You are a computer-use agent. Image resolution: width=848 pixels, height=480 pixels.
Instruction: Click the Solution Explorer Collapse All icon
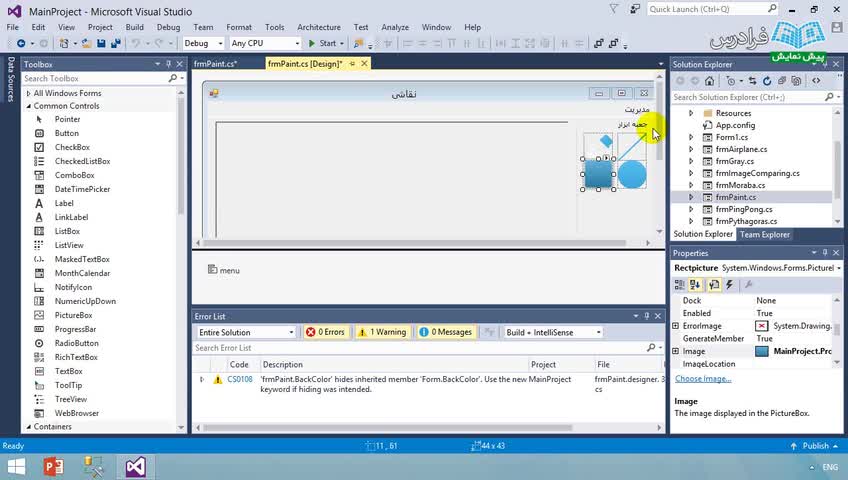point(782,81)
